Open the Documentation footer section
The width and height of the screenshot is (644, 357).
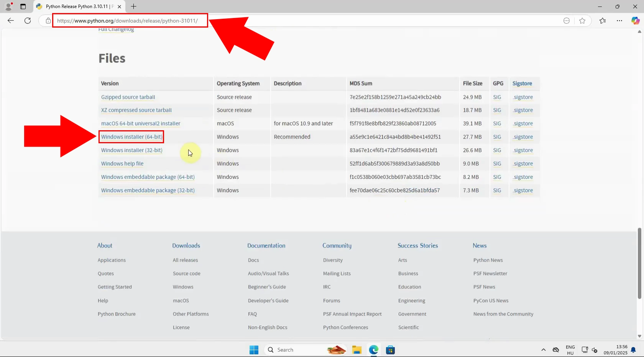pyautogui.click(x=266, y=246)
